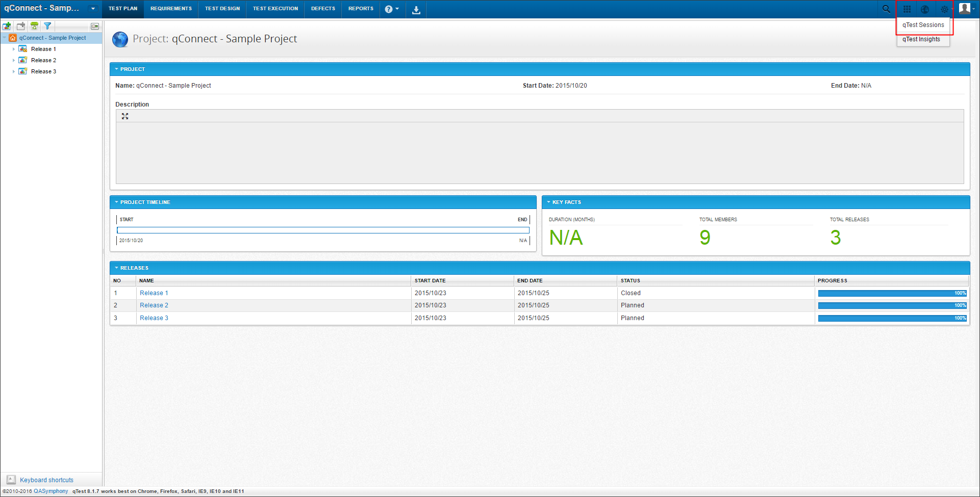Open the Release 2 link in table
980x497 pixels.
[154, 305]
